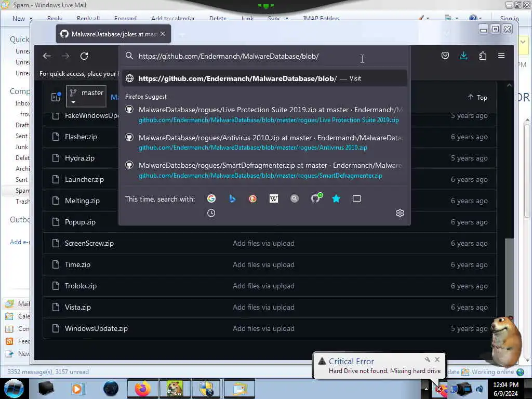Viewport: 532px width, 399px height.
Task: Visit the github.com/Endermanch/MalwareDatabase/blob/ suggestion
Action: coord(264,78)
